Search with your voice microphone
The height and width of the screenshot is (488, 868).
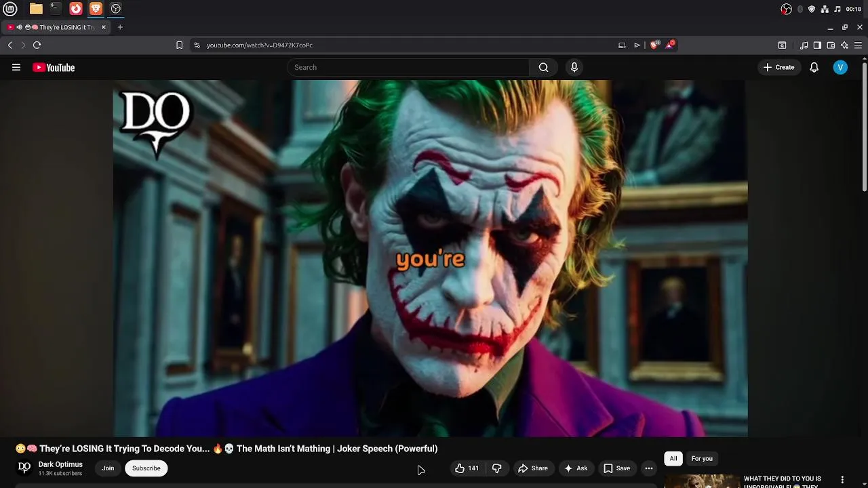coord(574,68)
